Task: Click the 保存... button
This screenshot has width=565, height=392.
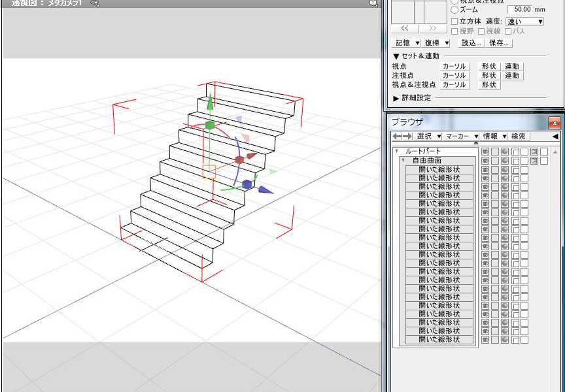Action: (x=499, y=43)
